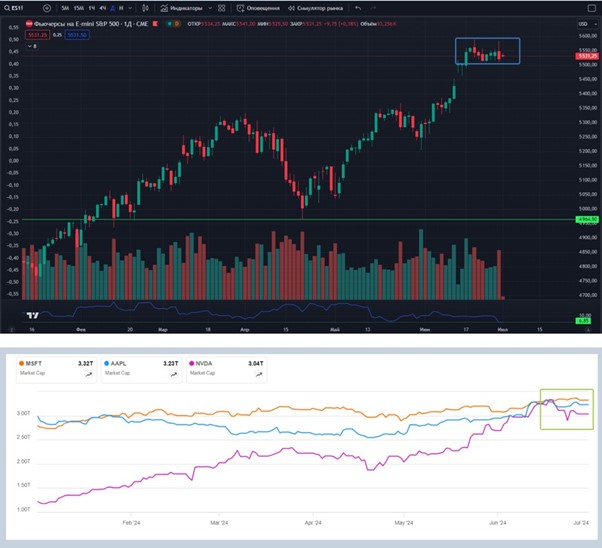Open Оповещения alerts
The image size is (602, 548).
point(258,8)
